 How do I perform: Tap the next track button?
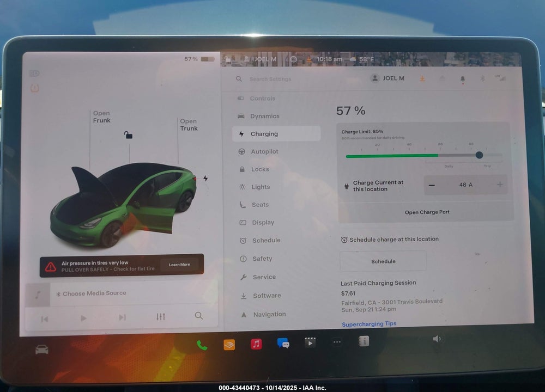coord(122,317)
